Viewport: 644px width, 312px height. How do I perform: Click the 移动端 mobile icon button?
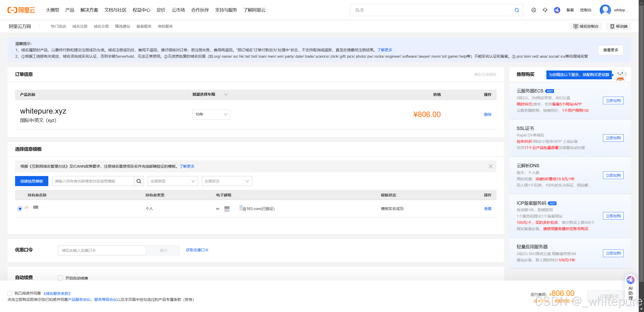click(619, 26)
